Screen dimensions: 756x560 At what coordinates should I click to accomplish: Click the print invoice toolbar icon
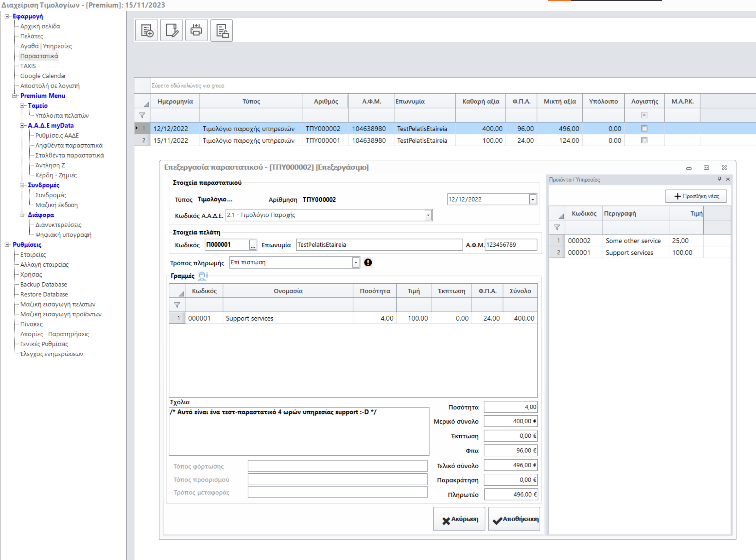pos(196,31)
